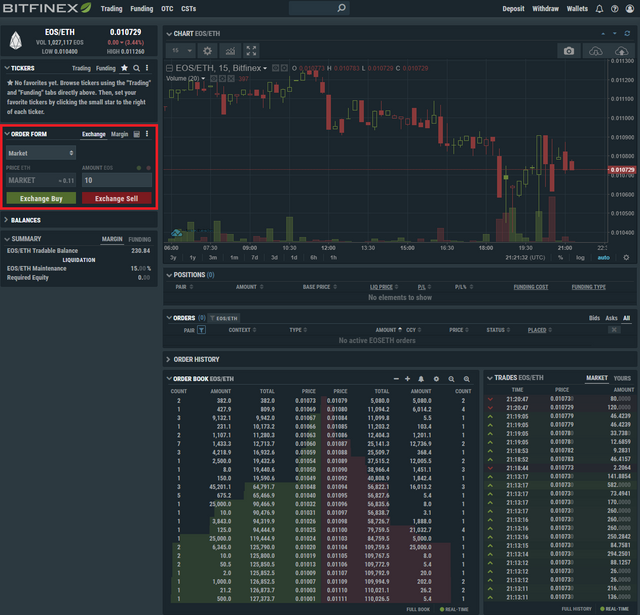Open order form calculator icon
Screen dimensions: 640x615
point(137,134)
